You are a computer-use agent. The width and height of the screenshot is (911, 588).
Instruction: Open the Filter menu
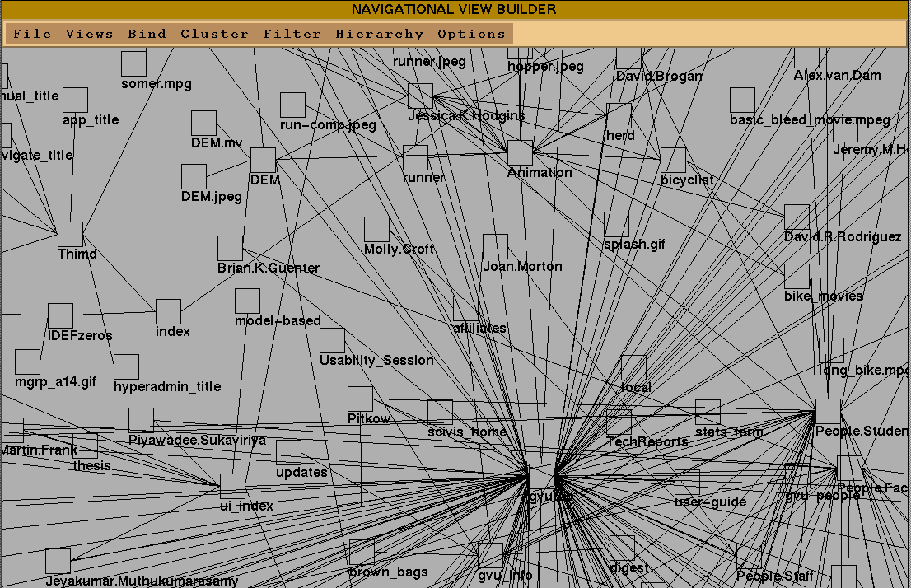292,34
